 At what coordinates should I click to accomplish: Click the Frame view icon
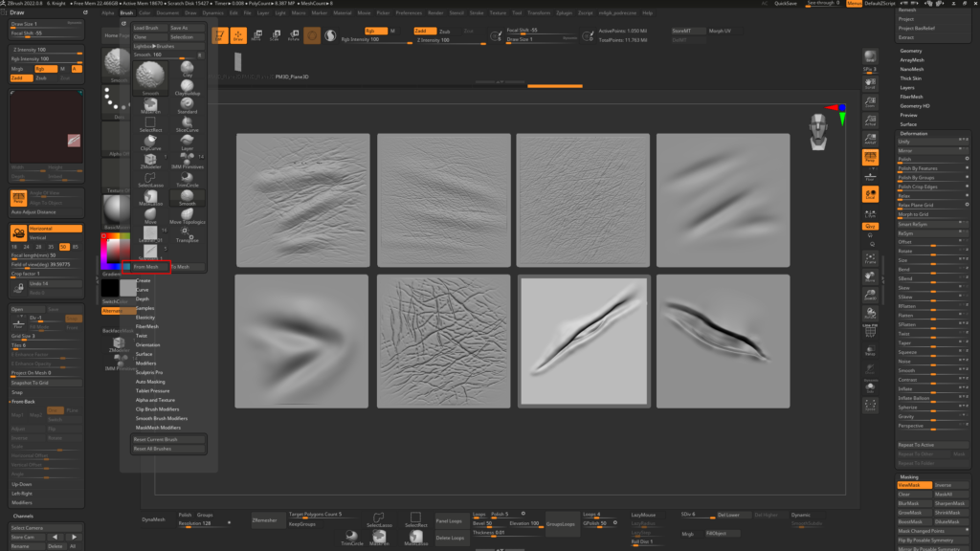(x=870, y=258)
